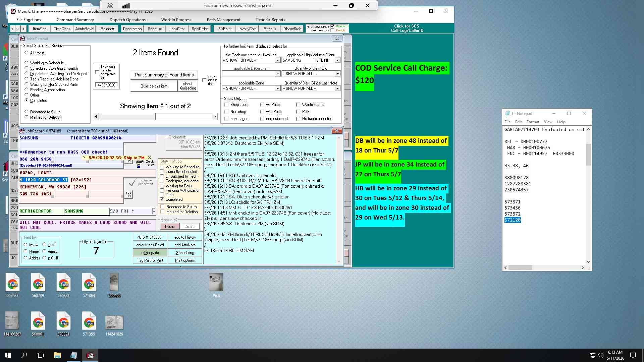Click the Quick Pics camera icon

point(139,164)
